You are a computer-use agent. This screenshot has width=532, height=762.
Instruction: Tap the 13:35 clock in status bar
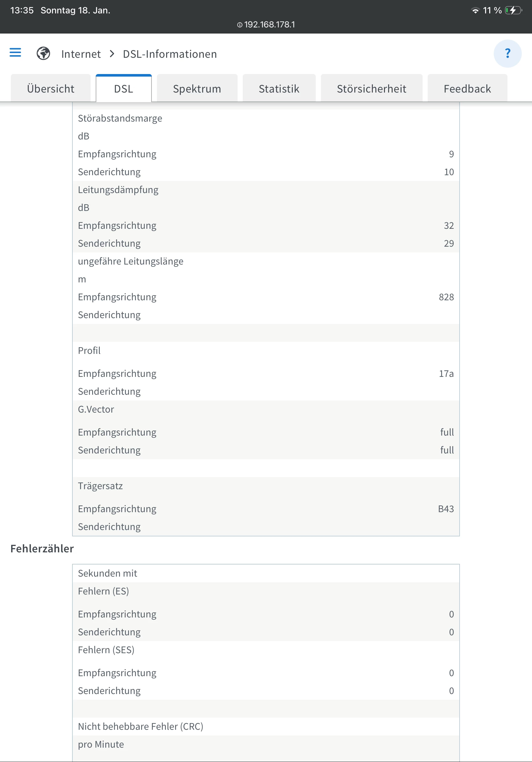point(22,11)
